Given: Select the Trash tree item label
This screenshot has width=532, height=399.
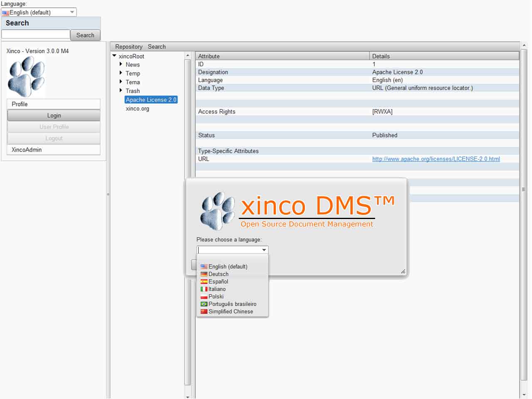Looking at the screenshot, I should tap(133, 91).
